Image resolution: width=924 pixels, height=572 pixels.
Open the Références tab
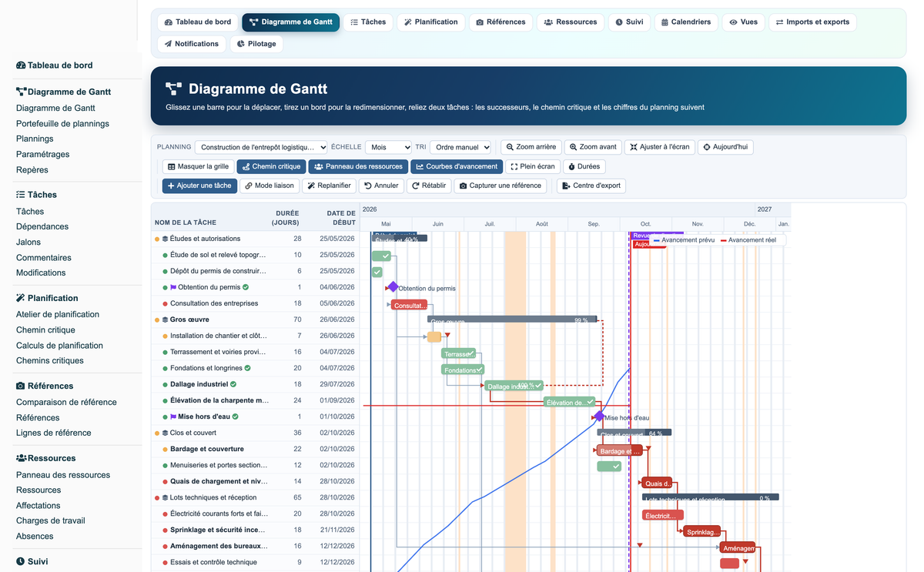pyautogui.click(x=500, y=22)
